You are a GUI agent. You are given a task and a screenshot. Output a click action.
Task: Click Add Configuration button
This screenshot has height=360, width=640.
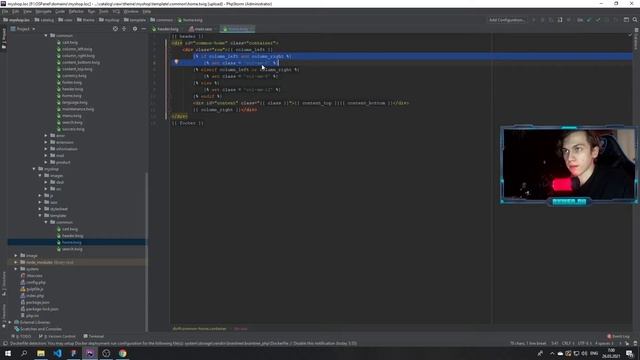(507, 20)
